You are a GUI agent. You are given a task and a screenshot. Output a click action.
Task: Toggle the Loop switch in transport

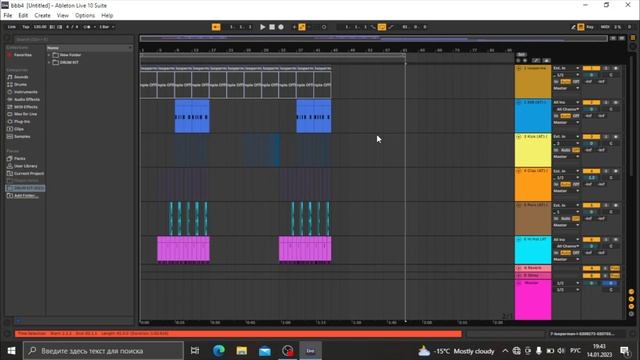[382, 27]
